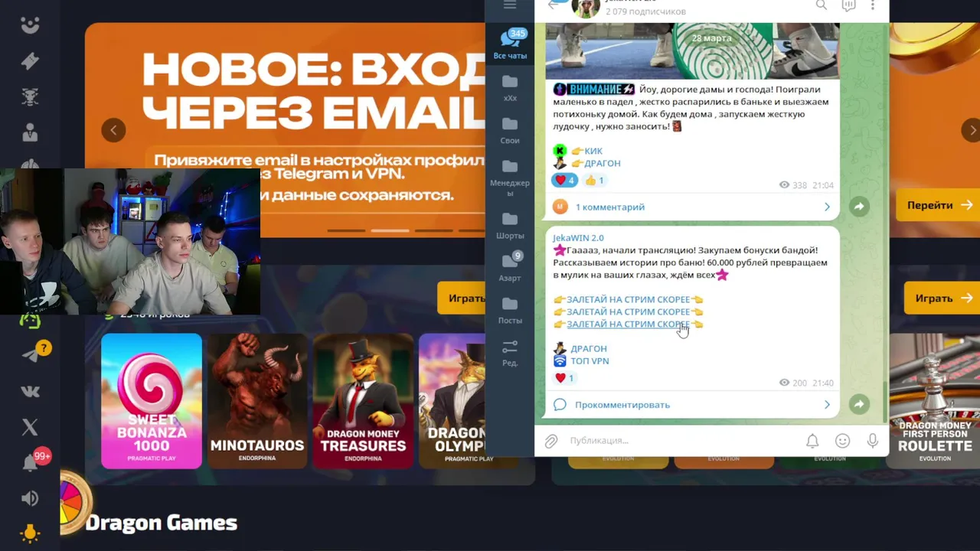Open Ред. to edit folders
The width and height of the screenshot is (980, 551).
510,353
